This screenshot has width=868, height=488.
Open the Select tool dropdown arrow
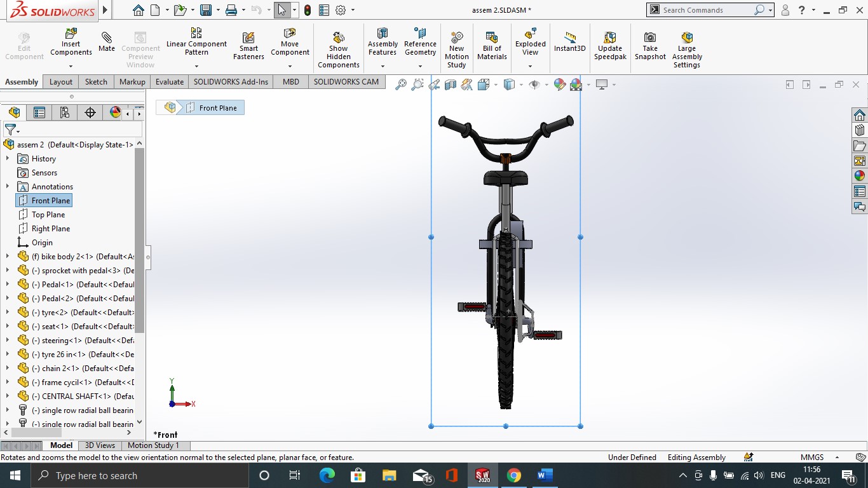pos(294,10)
